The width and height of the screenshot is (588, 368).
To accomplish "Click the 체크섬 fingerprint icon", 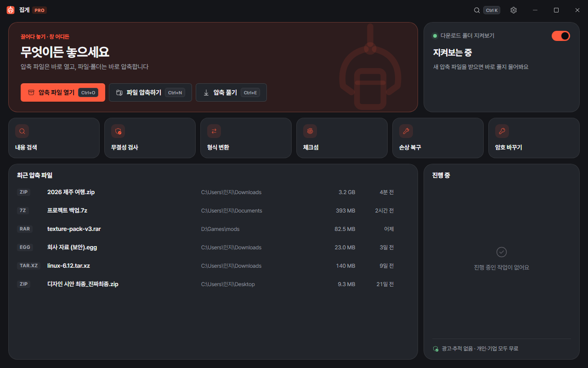I will 310,132.
